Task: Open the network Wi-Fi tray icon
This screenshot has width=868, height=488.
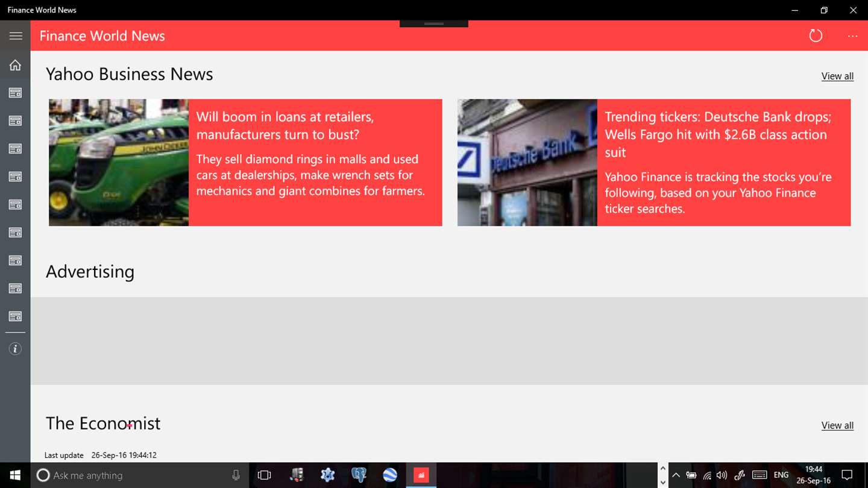Action: (707, 475)
